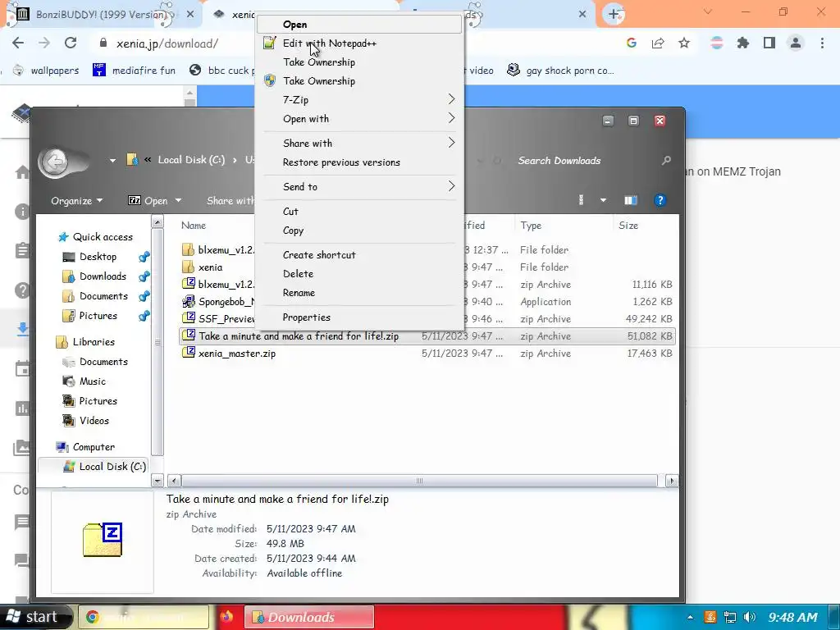
Task: Open Videos library
Action: tap(85, 421)
